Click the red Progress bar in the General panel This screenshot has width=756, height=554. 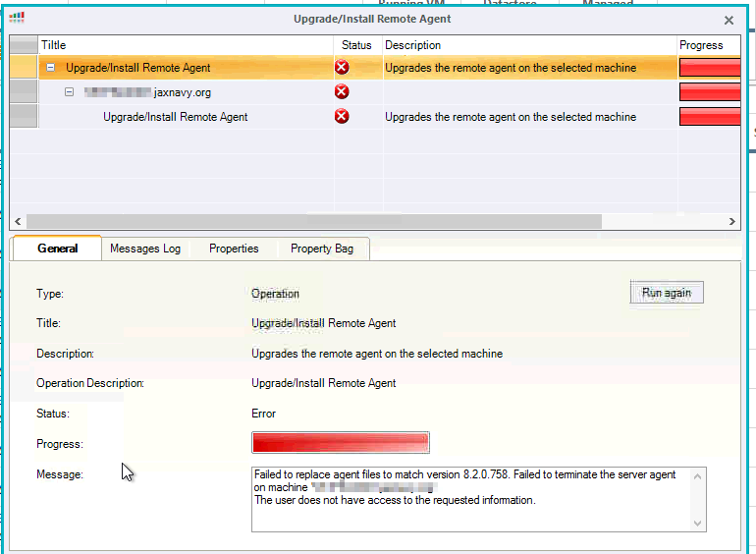(341, 443)
